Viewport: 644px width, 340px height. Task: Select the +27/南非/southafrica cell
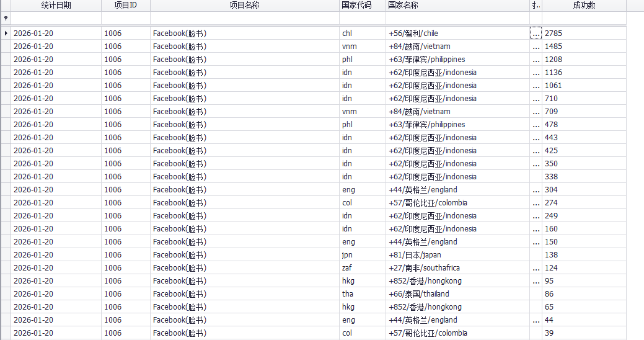[x=457, y=267]
